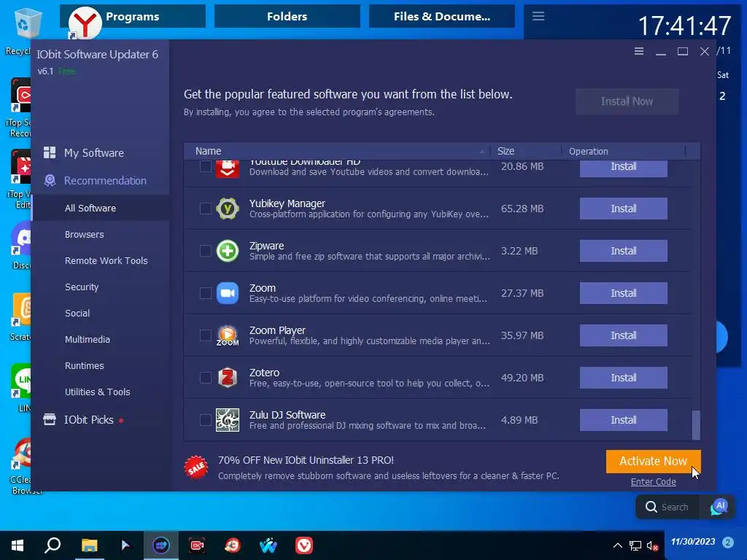Click the red SALE badge icon
This screenshot has width=747, height=560.
(196, 467)
